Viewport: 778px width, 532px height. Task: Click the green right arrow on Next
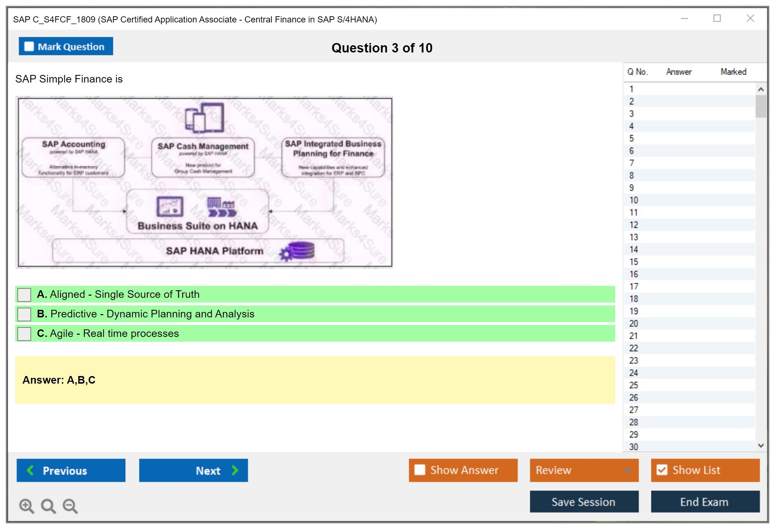pyautogui.click(x=235, y=470)
